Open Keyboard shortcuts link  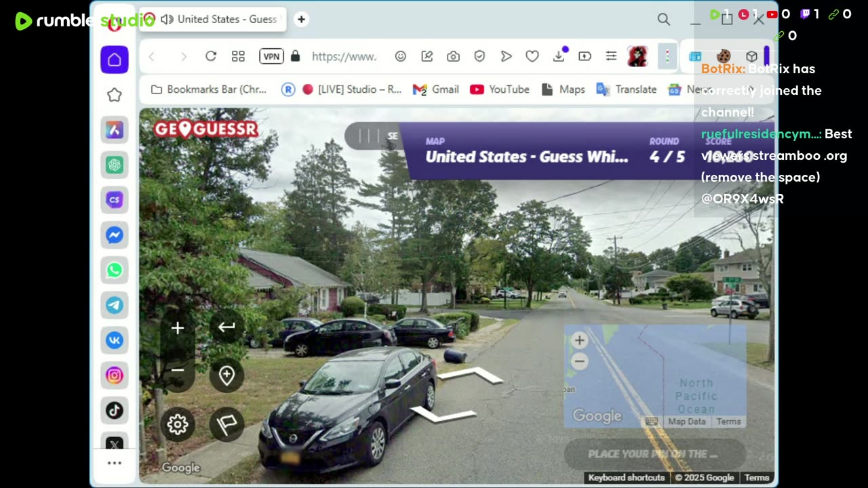627,478
